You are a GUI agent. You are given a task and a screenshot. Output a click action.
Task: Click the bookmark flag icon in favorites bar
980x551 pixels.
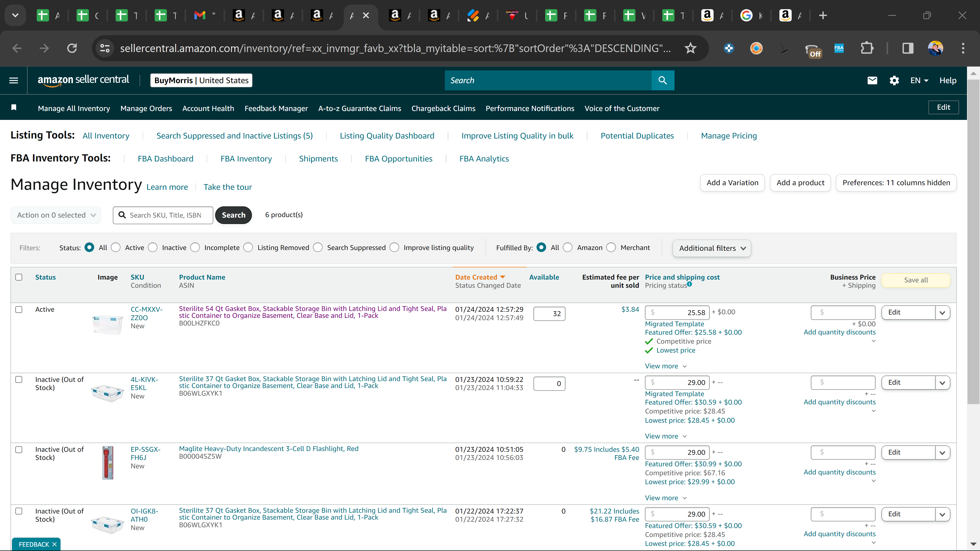[x=14, y=108]
